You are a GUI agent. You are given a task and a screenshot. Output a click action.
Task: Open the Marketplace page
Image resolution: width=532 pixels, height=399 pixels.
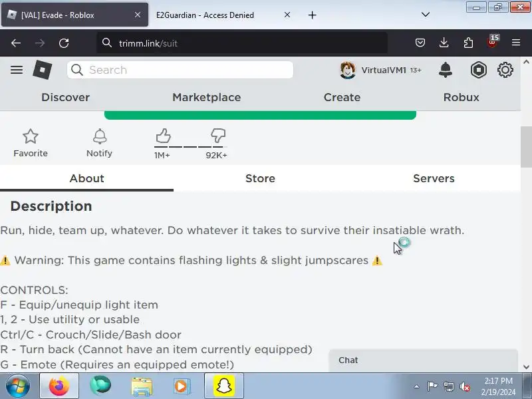tap(207, 97)
